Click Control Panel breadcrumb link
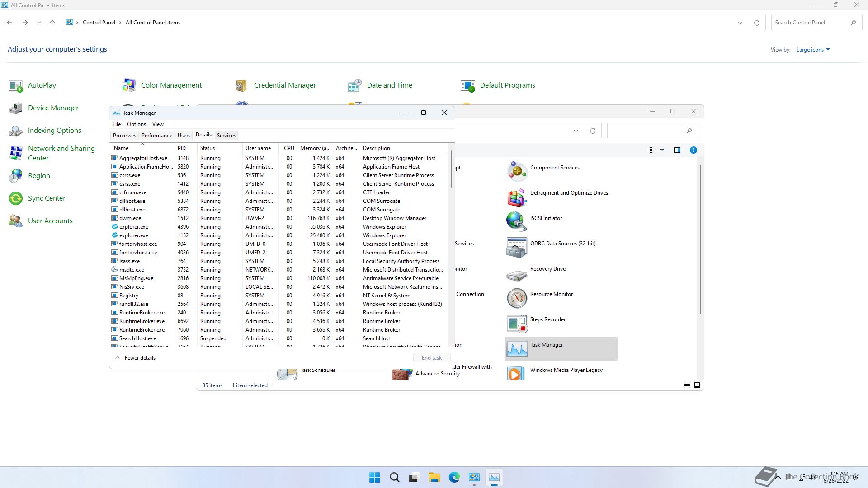Image resolution: width=868 pixels, height=488 pixels. coord(99,23)
